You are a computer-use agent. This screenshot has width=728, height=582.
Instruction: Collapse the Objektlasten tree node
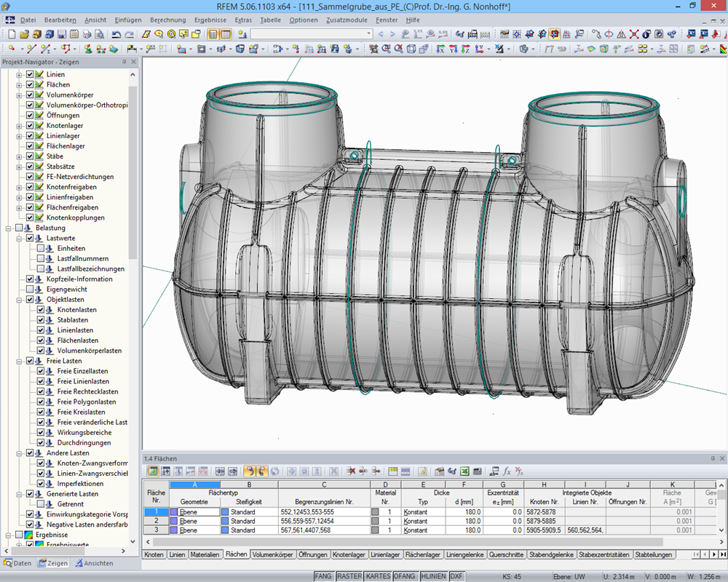pyautogui.click(x=19, y=299)
